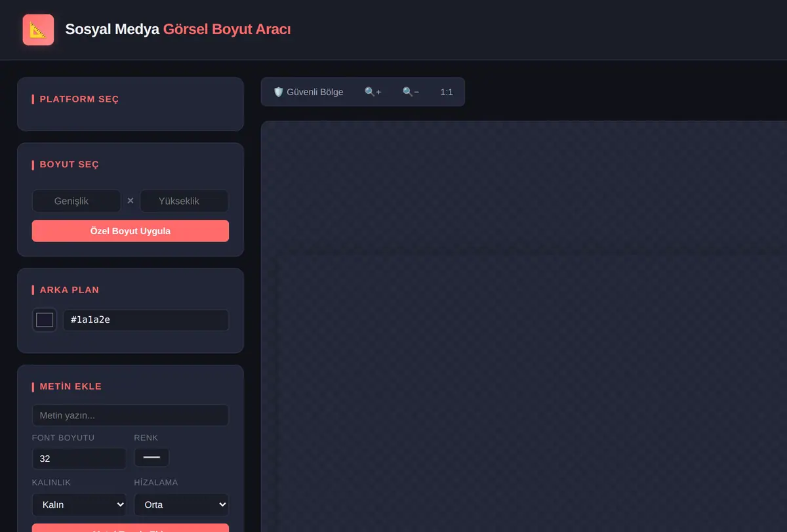
Task: Click the Font Boyutu field showing 32
Action: point(79,459)
